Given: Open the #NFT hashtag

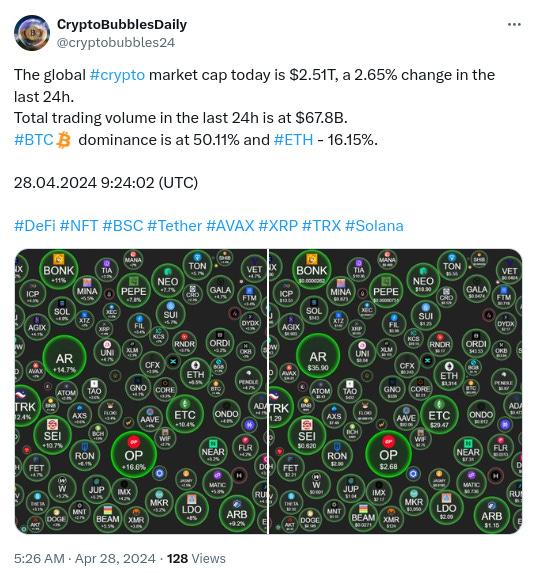Looking at the screenshot, I should tap(79, 226).
